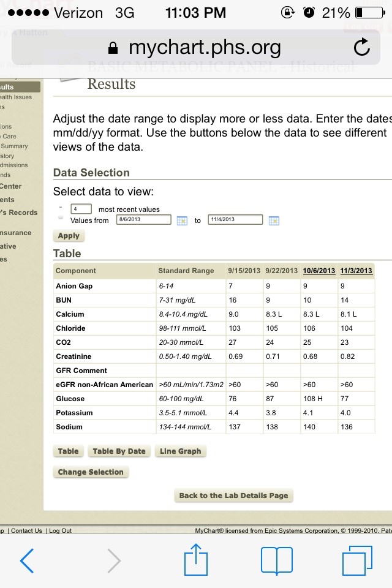Tap the Safari forward arrow
The image size is (392, 588).
[x=114, y=560]
